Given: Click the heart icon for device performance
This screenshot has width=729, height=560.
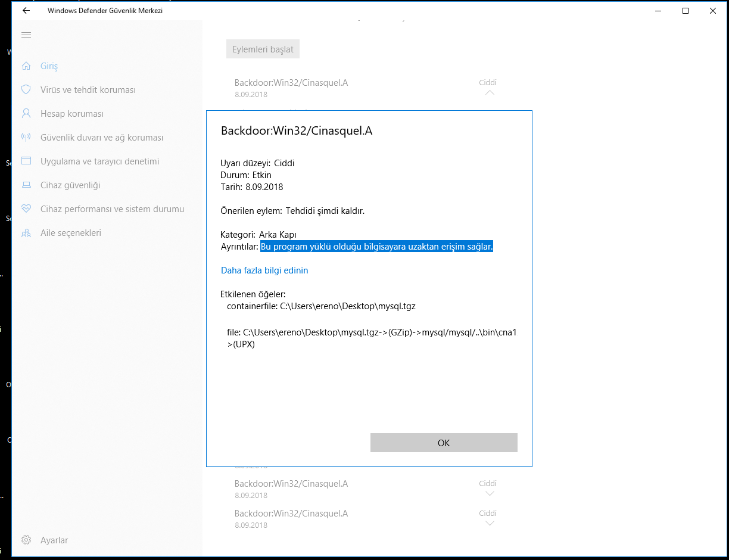Looking at the screenshot, I should tap(26, 209).
